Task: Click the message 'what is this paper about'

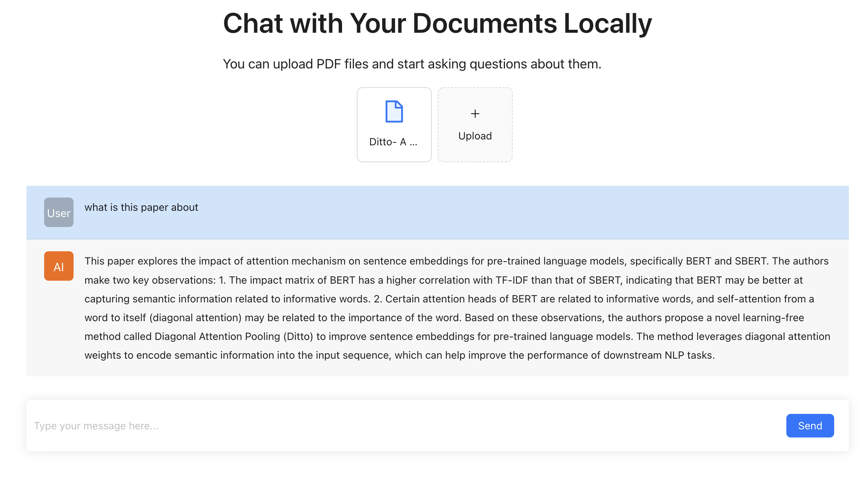Action: [141, 207]
